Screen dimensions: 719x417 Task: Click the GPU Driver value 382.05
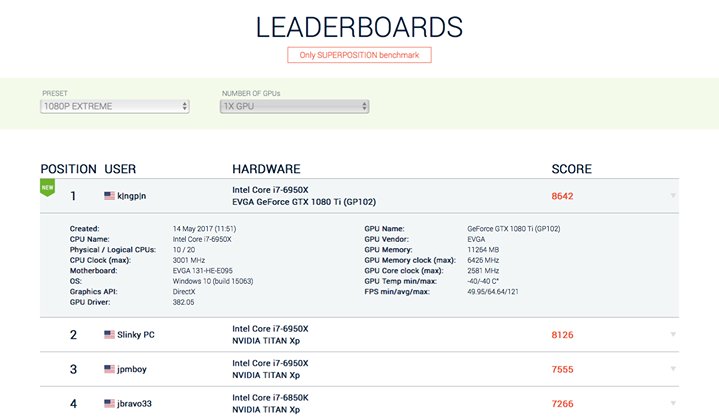tap(183, 302)
